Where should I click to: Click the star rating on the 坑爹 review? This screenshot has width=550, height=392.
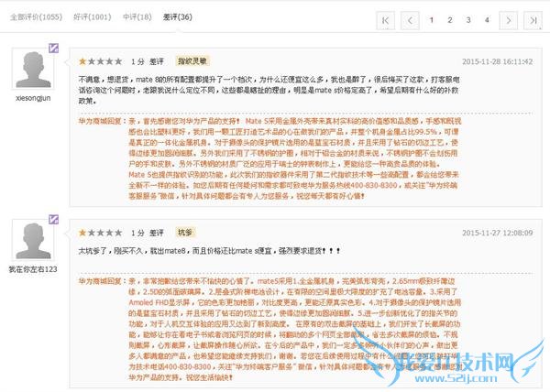[x=100, y=233]
